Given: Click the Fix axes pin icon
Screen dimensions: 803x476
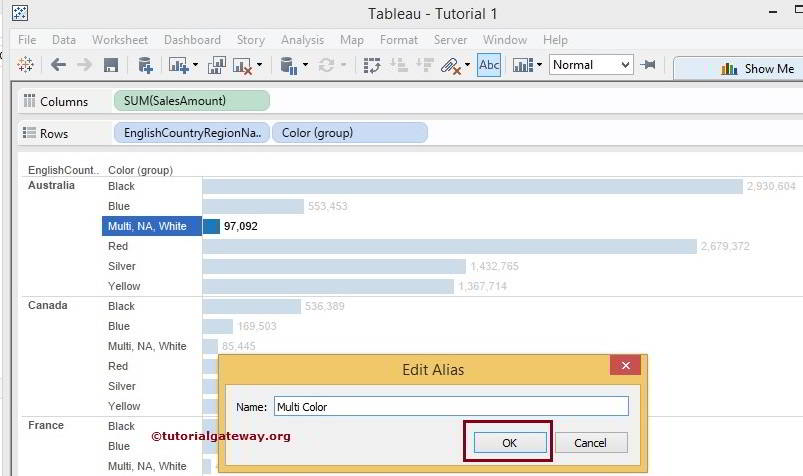Looking at the screenshot, I should coord(648,65).
